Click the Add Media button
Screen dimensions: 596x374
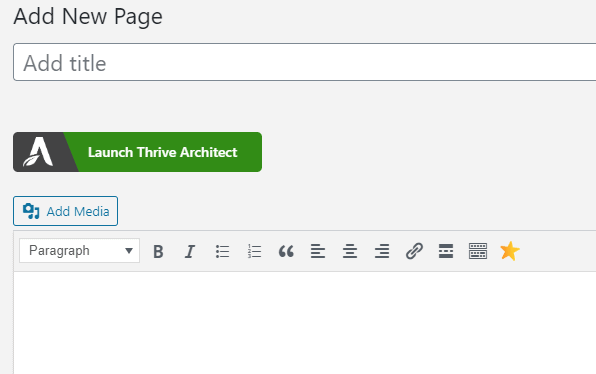click(x=65, y=211)
